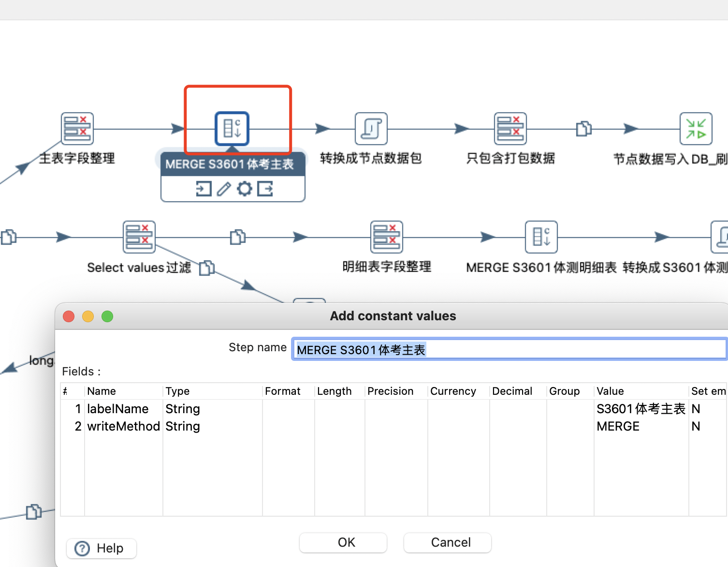728x567 pixels.
Task: Click the question mark icon on the Help button
Action: [82, 548]
